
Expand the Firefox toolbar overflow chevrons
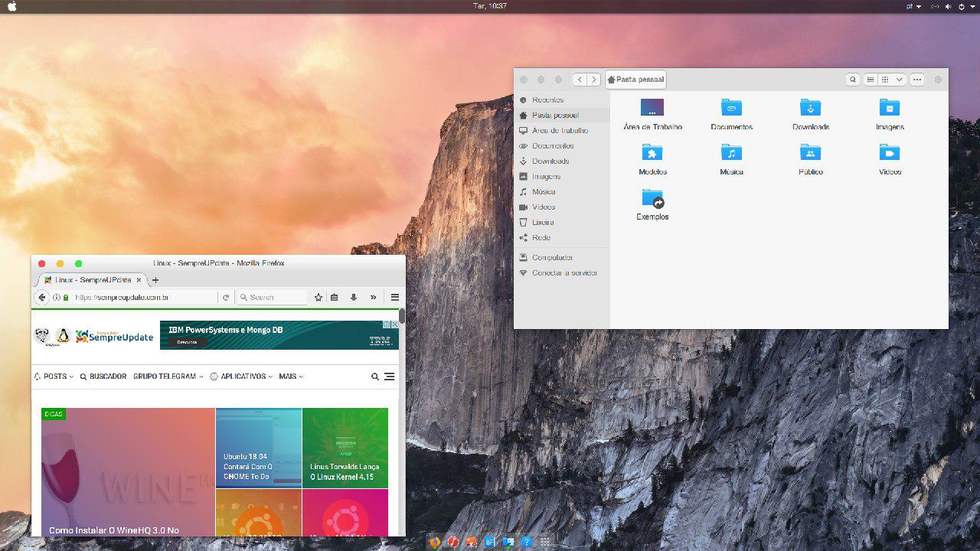tap(374, 297)
